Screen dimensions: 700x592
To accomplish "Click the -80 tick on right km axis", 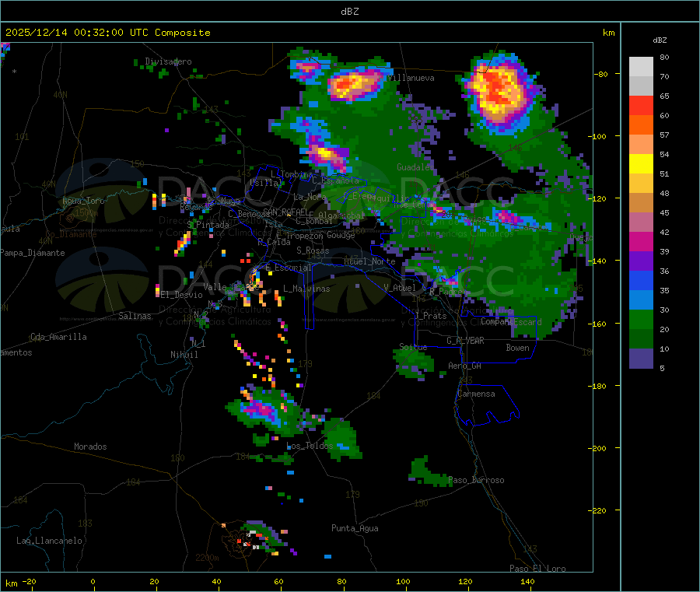I will pyautogui.click(x=601, y=74).
